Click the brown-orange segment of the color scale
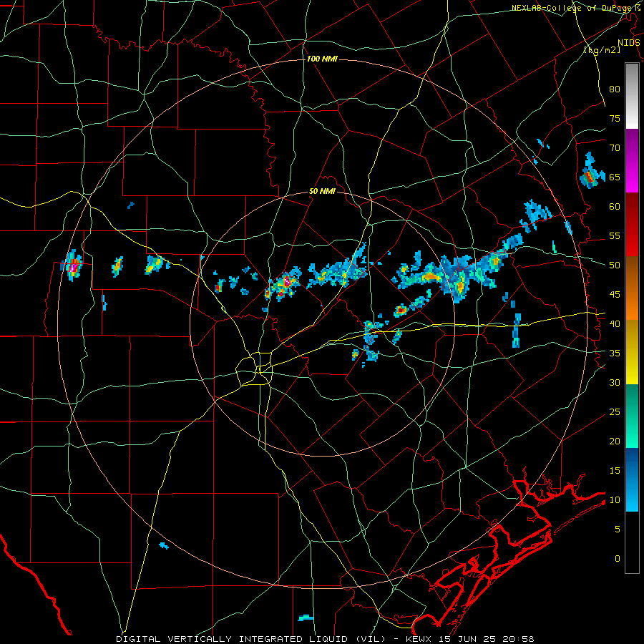The height and width of the screenshot is (644, 644). [x=632, y=288]
